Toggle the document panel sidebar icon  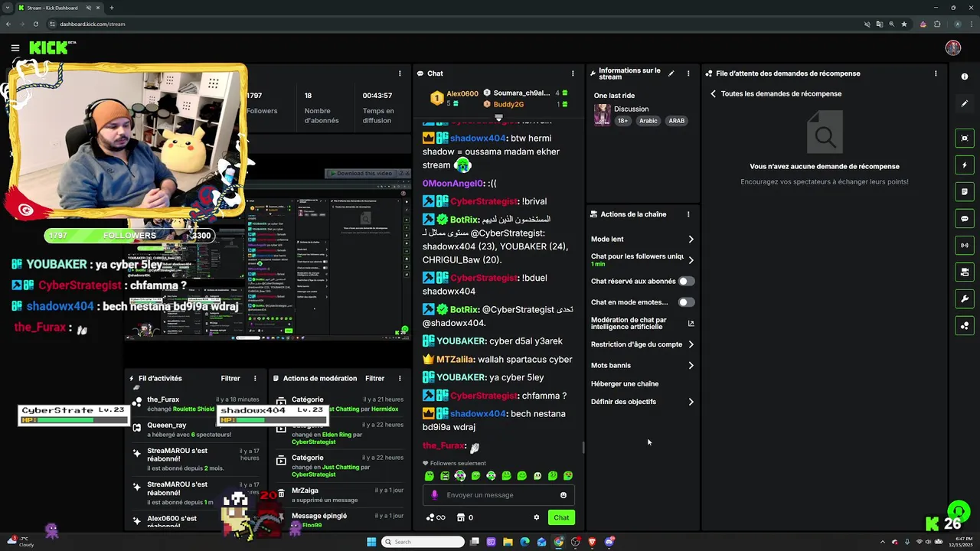pos(965,191)
